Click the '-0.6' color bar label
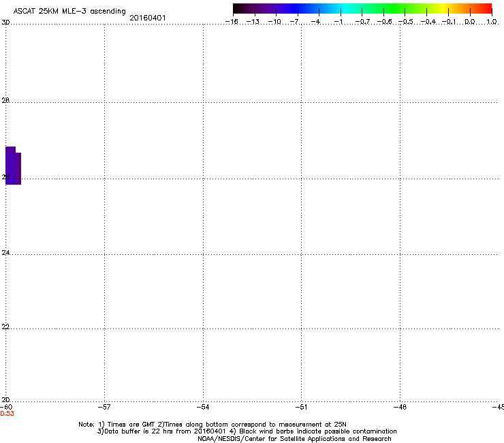The width and height of the screenshot is (504, 443). click(384, 22)
